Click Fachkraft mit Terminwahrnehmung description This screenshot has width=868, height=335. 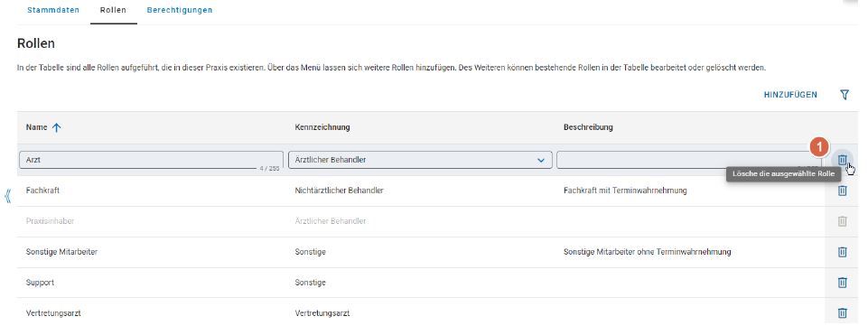pos(625,191)
